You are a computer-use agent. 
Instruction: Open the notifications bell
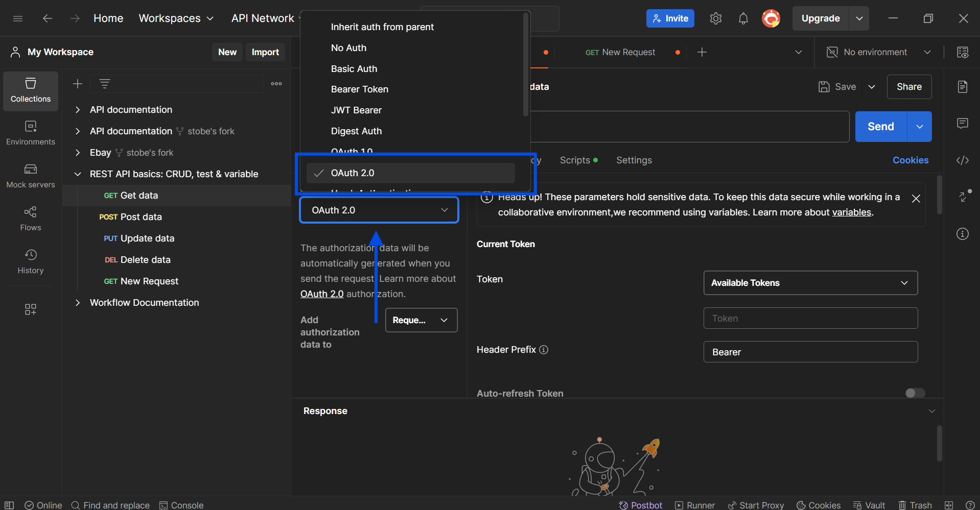tap(743, 18)
